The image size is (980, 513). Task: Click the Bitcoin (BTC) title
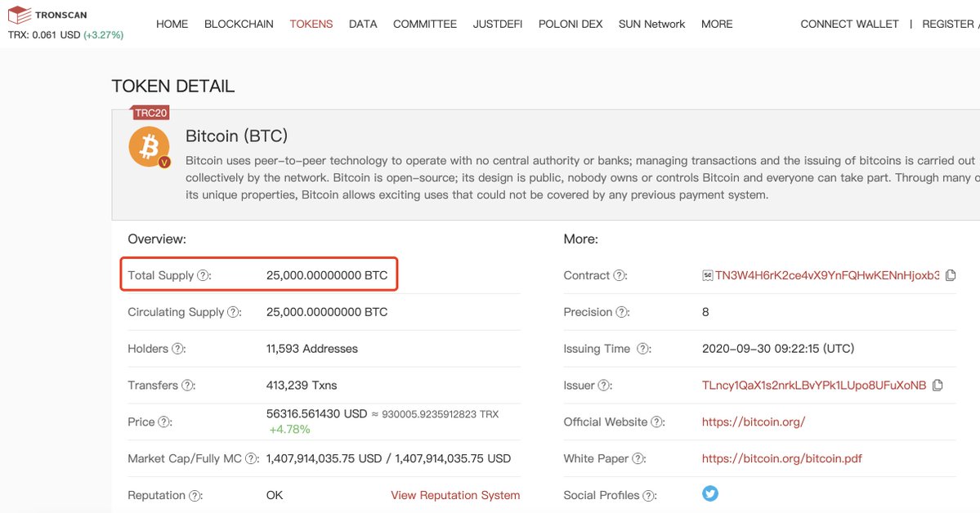(236, 136)
